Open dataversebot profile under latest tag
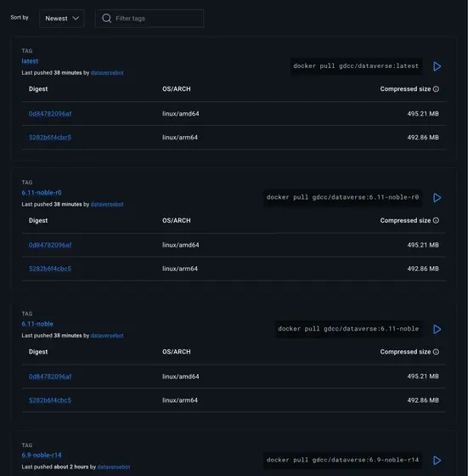The width and height of the screenshot is (468, 476). tap(107, 73)
